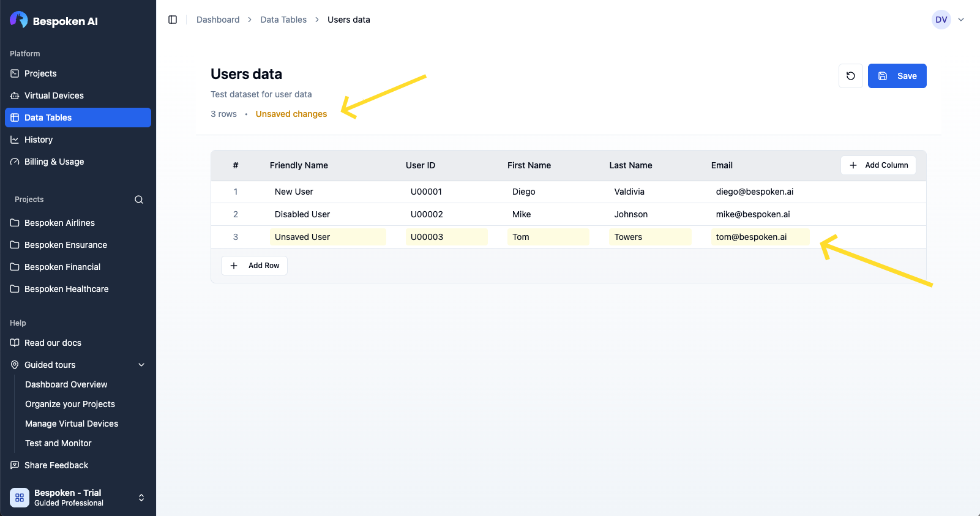Click the History chart icon
The height and width of the screenshot is (516, 980).
point(15,140)
